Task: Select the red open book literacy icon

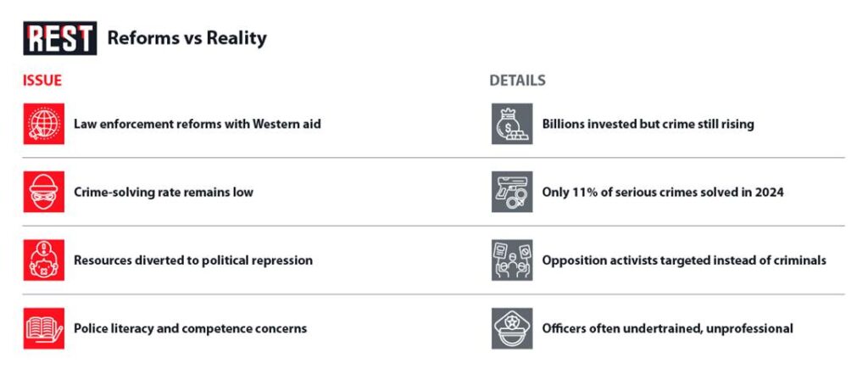Action: [x=43, y=328]
